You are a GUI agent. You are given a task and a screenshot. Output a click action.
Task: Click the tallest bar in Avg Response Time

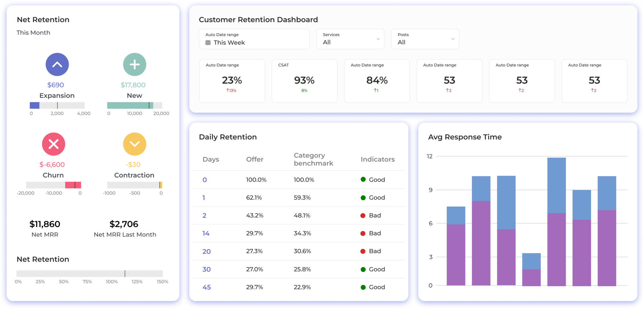click(x=556, y=221)
